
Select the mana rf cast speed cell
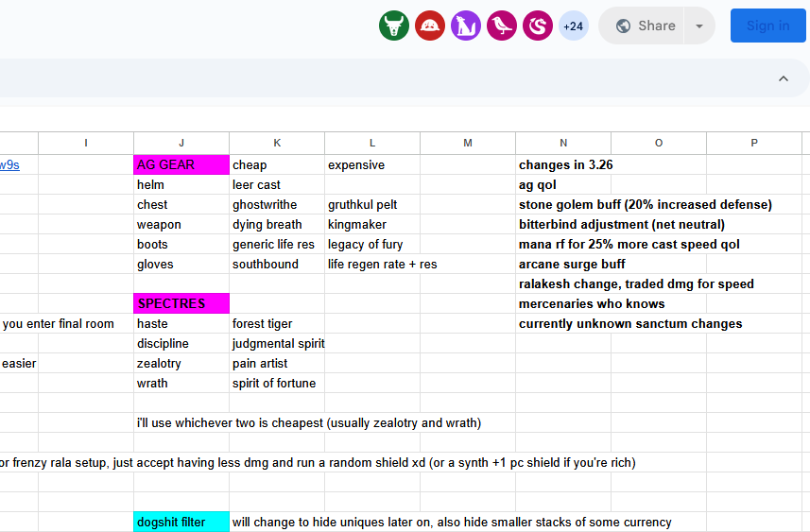(x=629, y=245)
